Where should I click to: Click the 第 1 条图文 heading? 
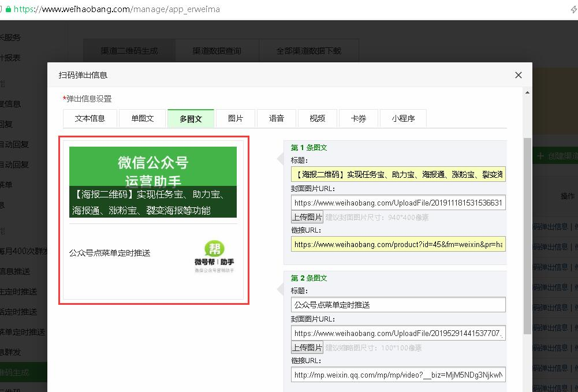click(x=308, y=148)
